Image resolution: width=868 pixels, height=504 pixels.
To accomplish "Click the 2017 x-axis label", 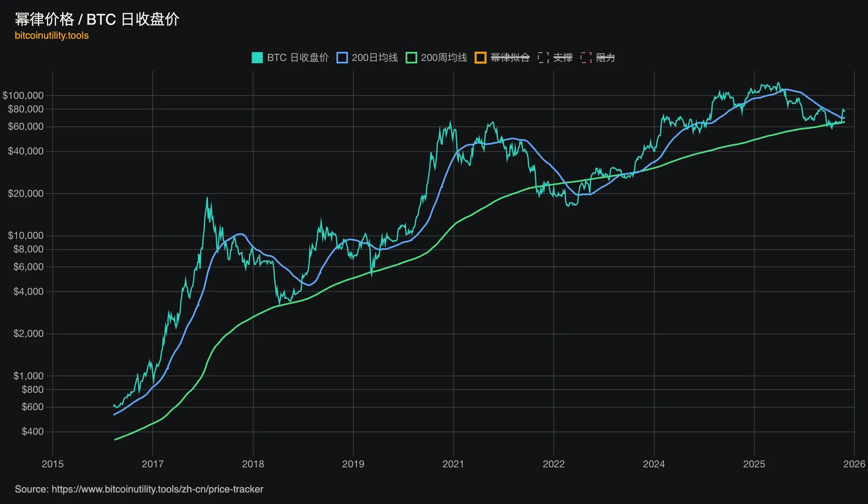I will click(x=153, y=464).
